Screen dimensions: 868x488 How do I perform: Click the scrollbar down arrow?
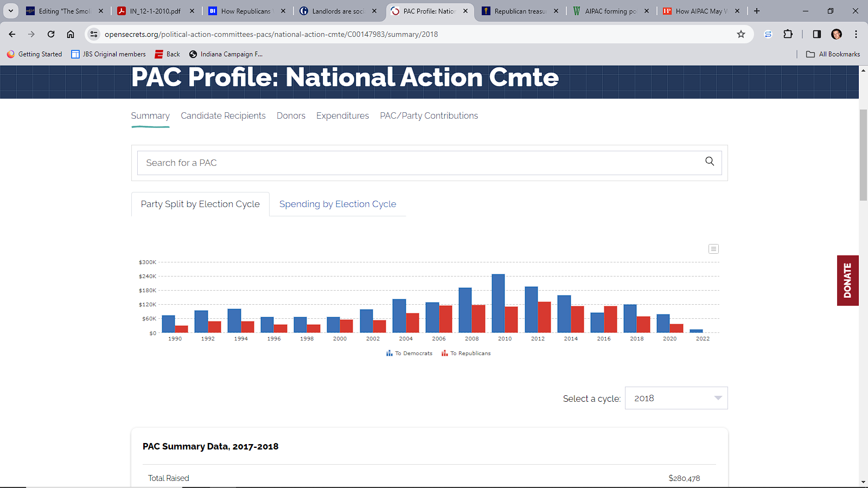click(863, 482)
